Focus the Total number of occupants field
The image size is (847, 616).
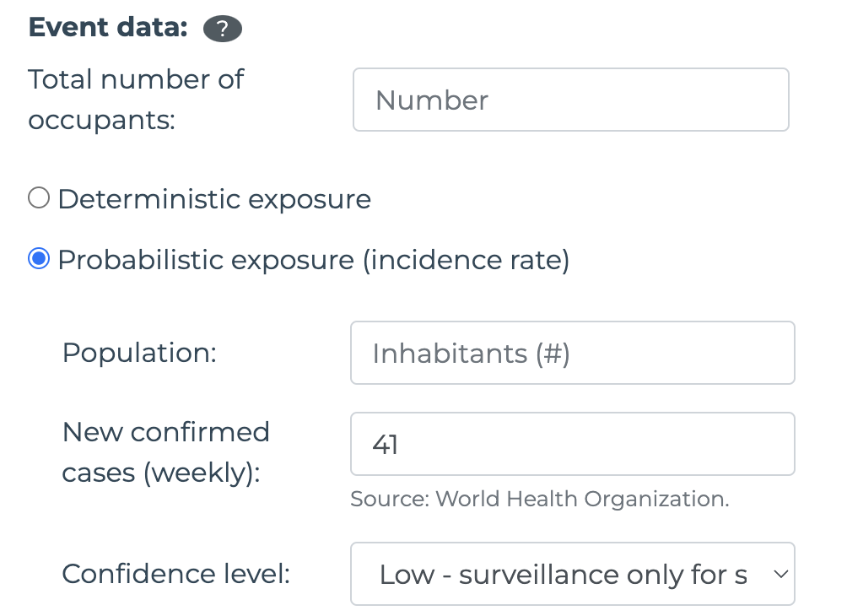(x=571, y=100)
